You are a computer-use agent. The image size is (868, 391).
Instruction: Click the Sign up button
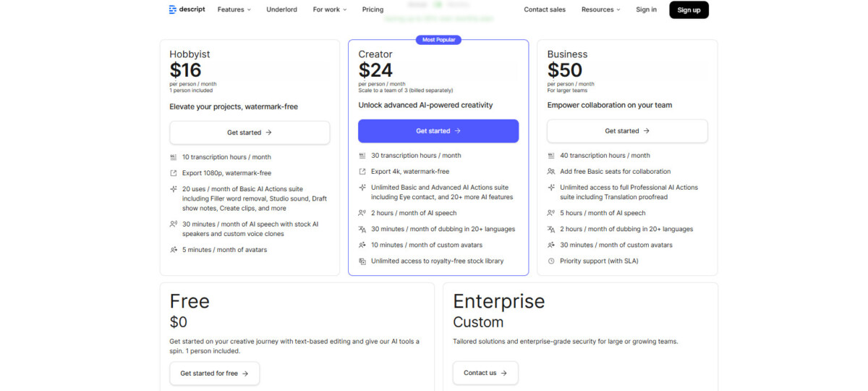pyautogui.click(x=689, y=9)
